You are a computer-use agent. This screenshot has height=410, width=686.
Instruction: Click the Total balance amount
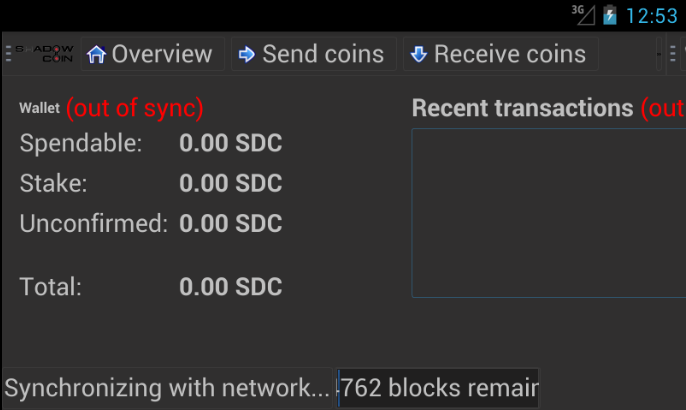coord(231,287)
